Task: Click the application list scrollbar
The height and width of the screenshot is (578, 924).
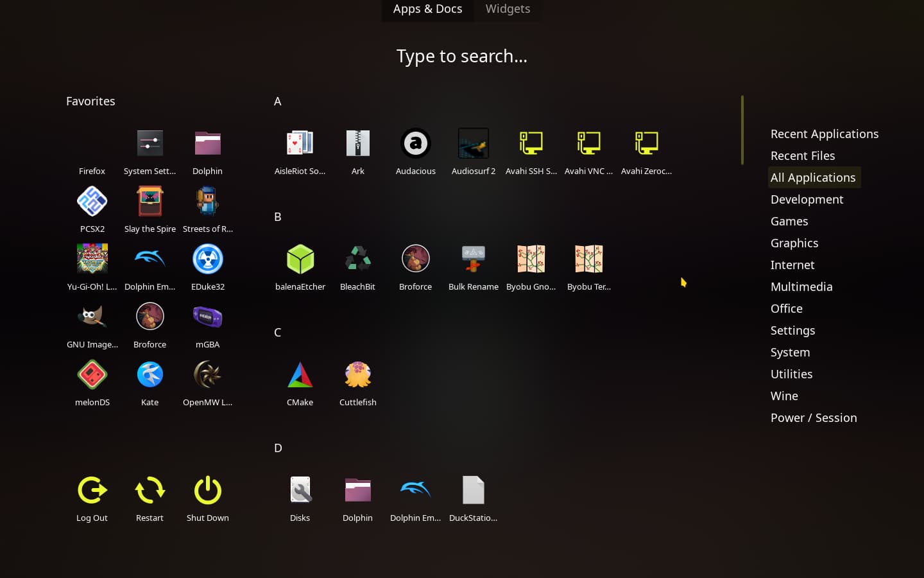Action: coord(742,130)
